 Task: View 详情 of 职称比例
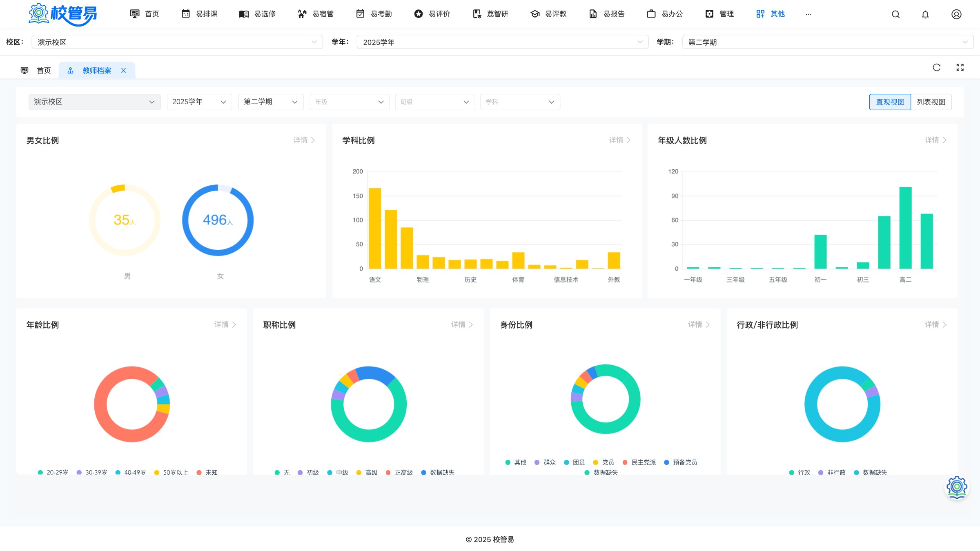[462, 324]
